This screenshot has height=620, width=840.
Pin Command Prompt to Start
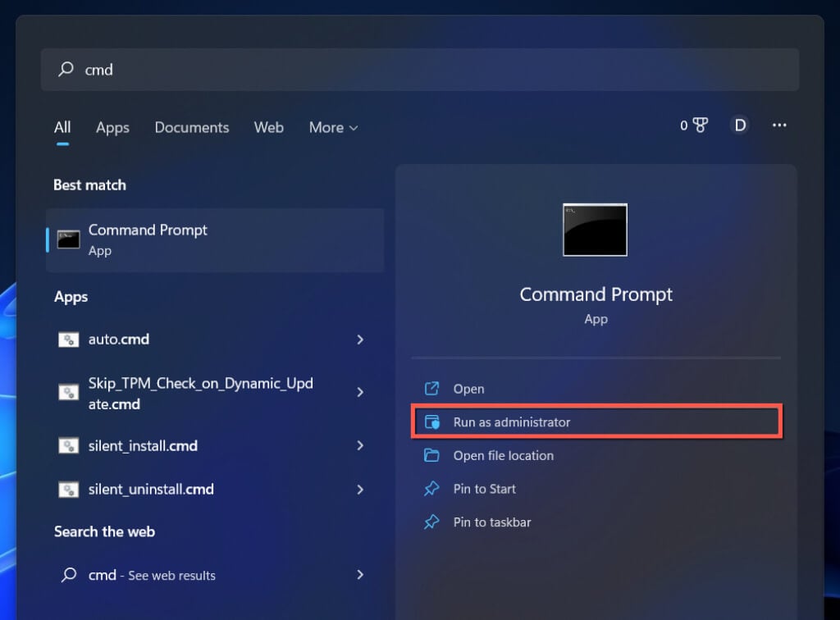point(484,489)
